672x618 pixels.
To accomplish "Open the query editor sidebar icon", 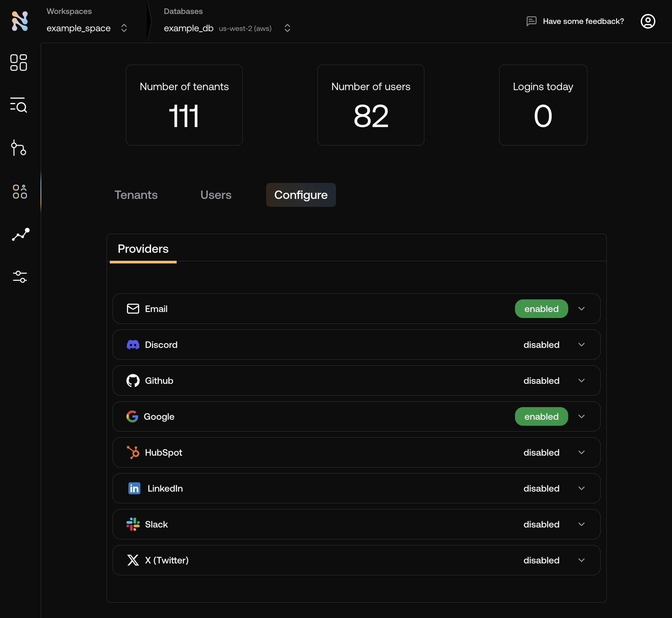I will 19,105.
